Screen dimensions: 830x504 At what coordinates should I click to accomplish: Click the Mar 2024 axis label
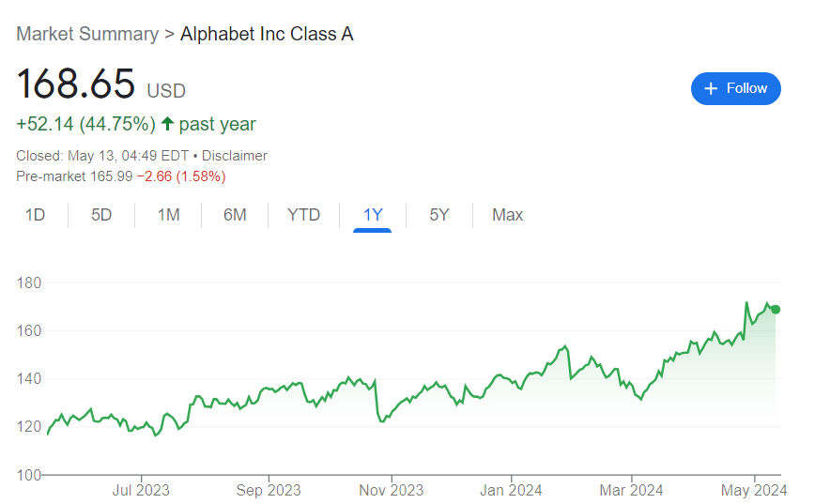(x=631, y=490)
